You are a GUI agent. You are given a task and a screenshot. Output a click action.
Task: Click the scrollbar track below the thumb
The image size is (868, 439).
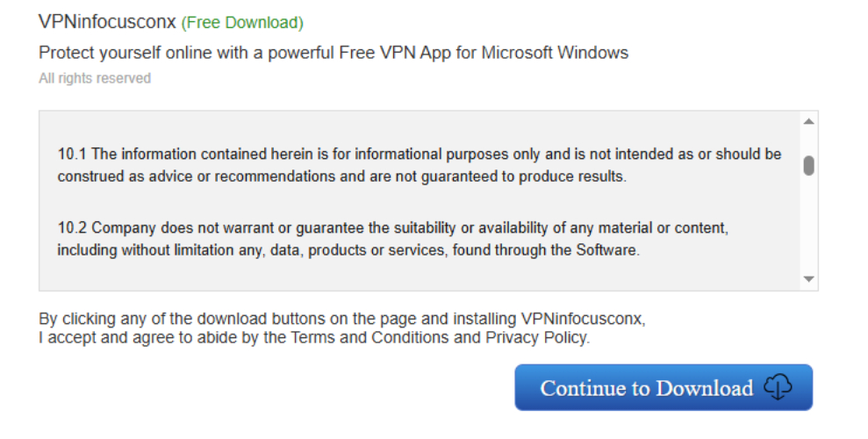pos(808,228)
